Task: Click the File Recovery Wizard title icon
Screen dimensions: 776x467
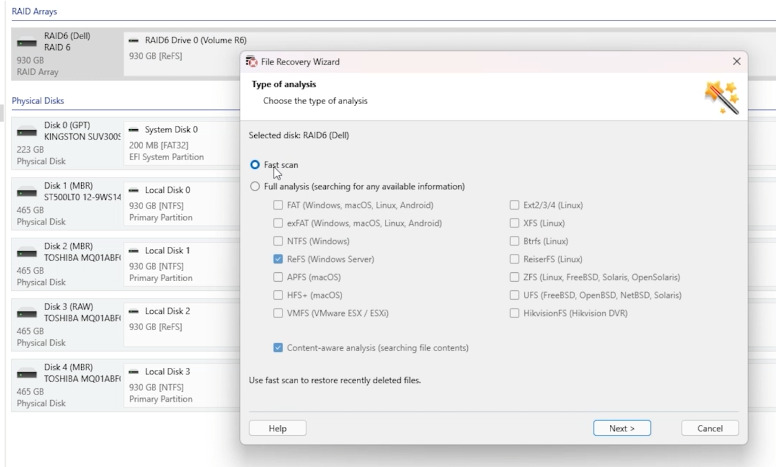Action: click(x=251, y=62)
